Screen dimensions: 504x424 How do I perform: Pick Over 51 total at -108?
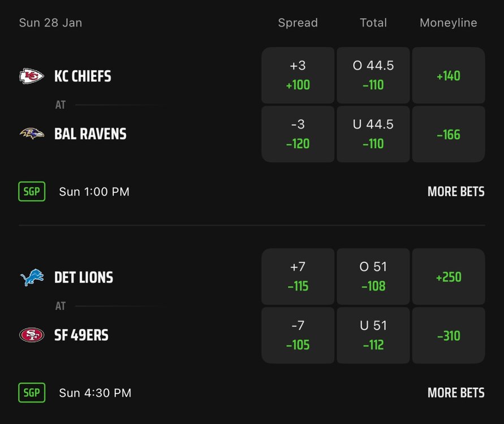tap(373, 276)
